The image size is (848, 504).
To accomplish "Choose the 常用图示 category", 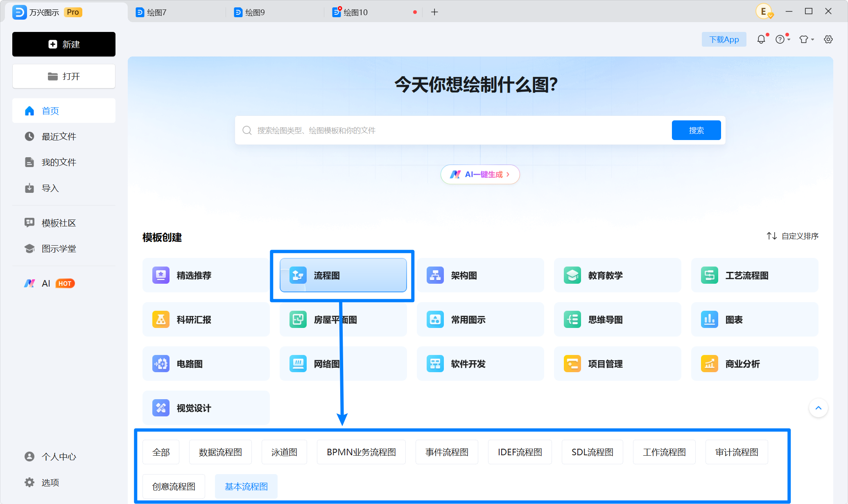I will (x=480, y=319).
